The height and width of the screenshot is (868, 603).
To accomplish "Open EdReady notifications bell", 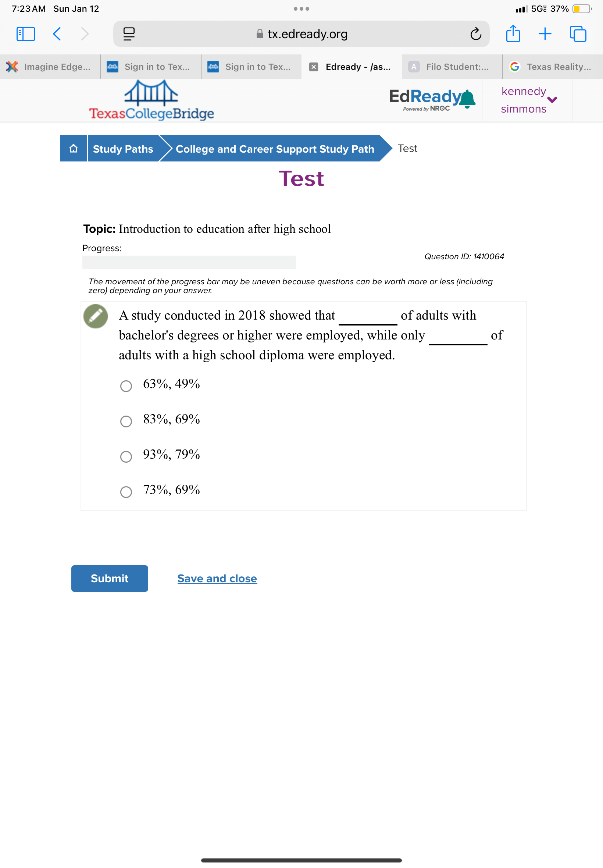I will (x=467, y=99).
